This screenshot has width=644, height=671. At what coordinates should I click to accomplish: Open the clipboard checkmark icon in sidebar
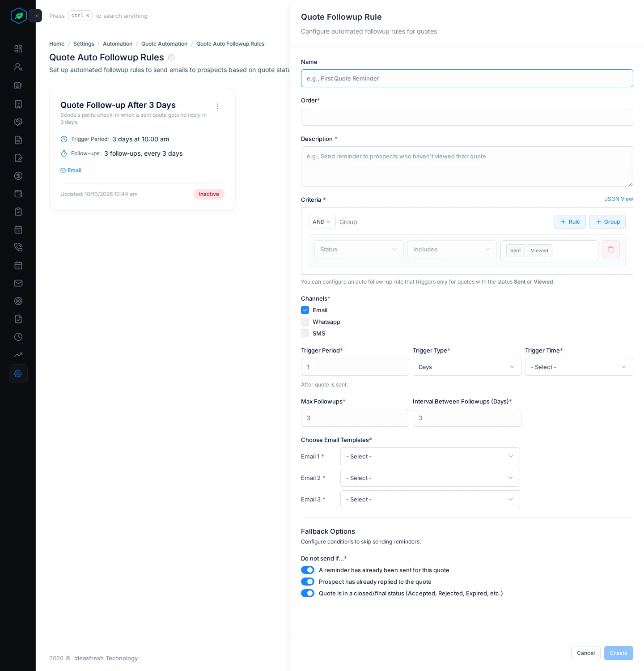pos(18,212)
